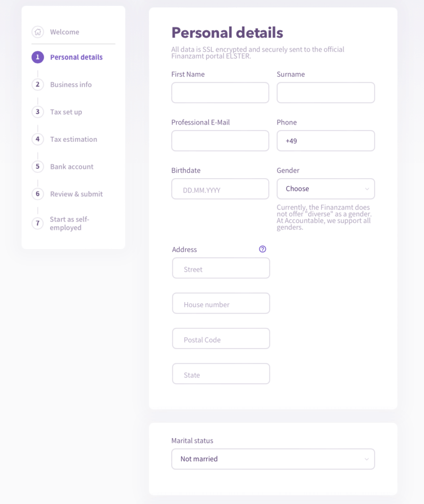Go to Business info step
424x504 pixels.
click(71, 85)
